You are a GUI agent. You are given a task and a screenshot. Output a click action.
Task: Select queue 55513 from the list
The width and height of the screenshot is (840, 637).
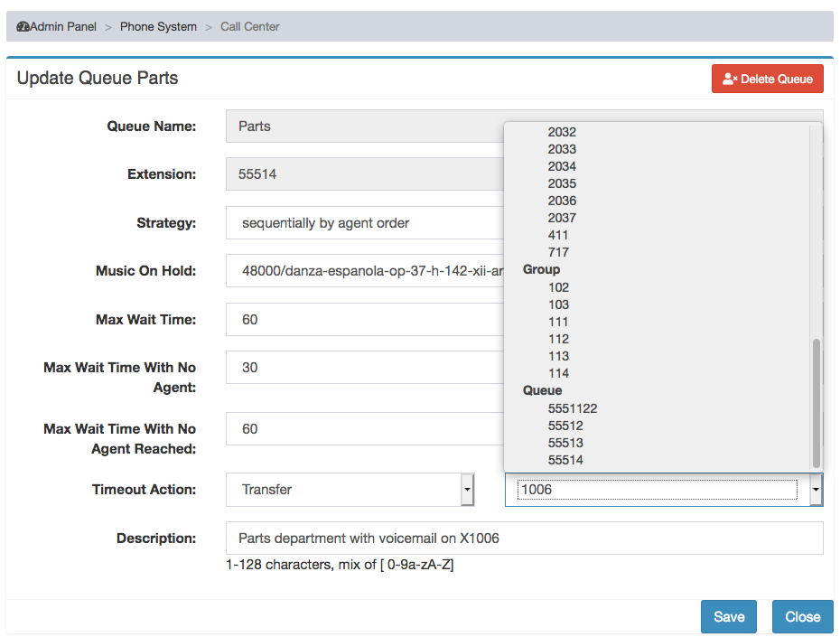565,443
